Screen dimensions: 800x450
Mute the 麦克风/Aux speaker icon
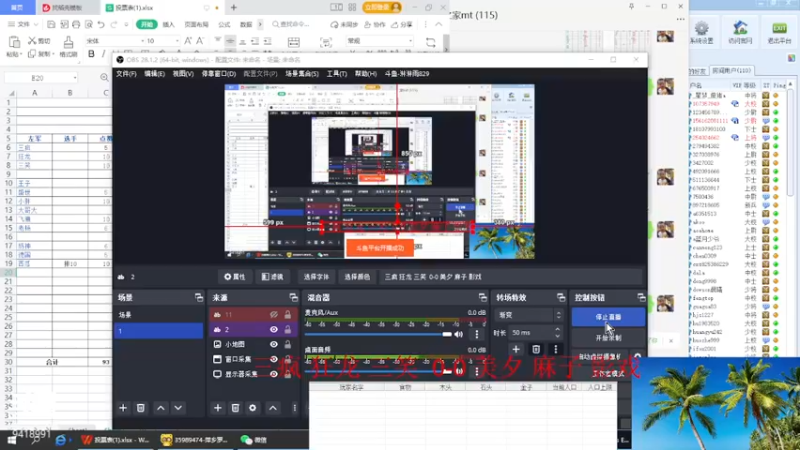tap(459, 334)
